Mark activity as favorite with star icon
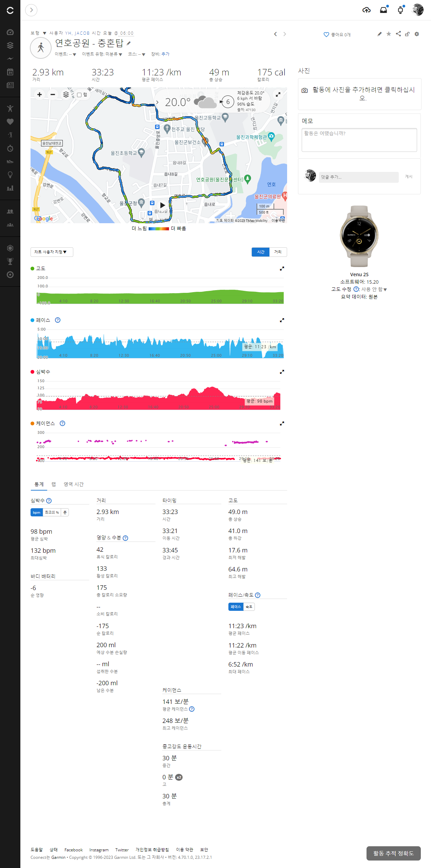This screenshot has width=431, height=868. pyautogui.click(x=389, y=34)
